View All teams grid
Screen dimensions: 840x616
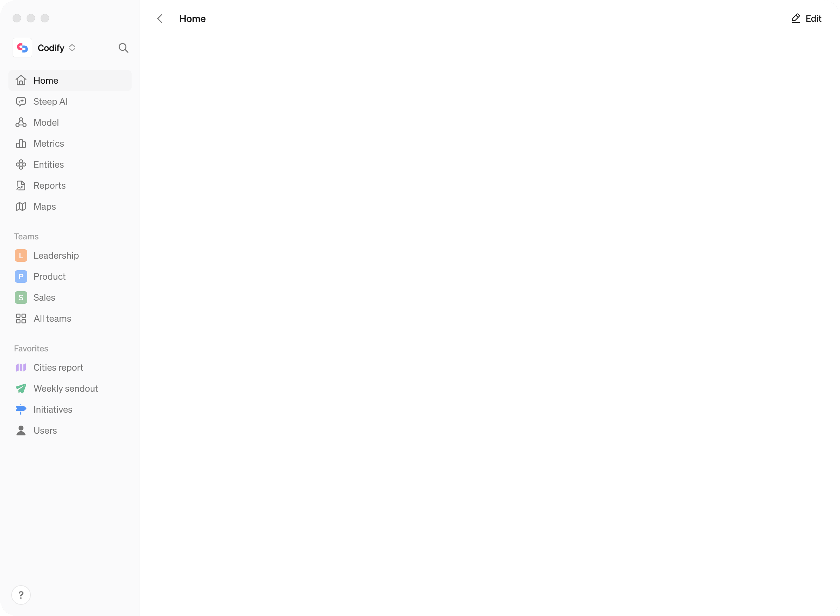[52, 319]
